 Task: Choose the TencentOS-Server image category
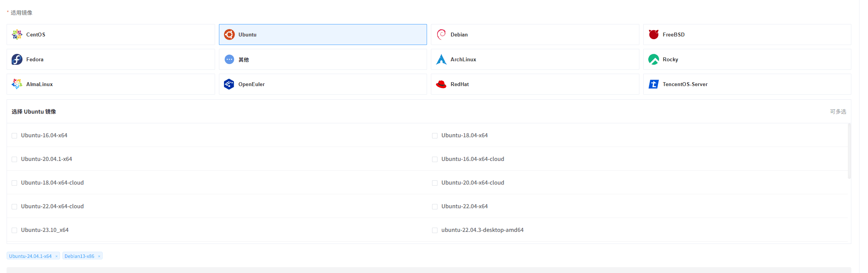coord(747,84)
